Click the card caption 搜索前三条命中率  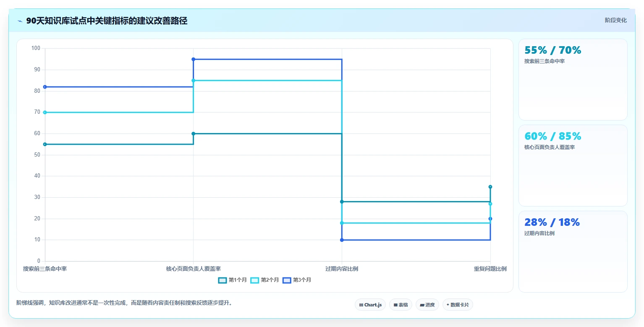coord(545,61)
